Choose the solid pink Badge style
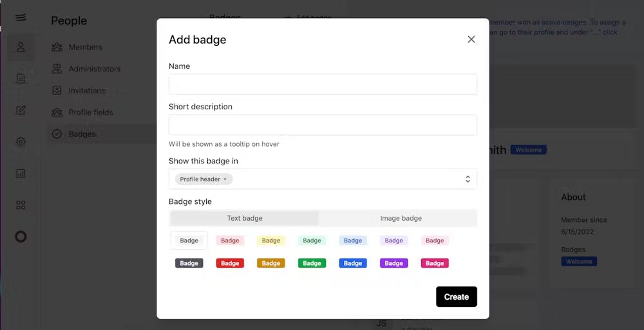 pyautogui.click(x=435, y=263)
